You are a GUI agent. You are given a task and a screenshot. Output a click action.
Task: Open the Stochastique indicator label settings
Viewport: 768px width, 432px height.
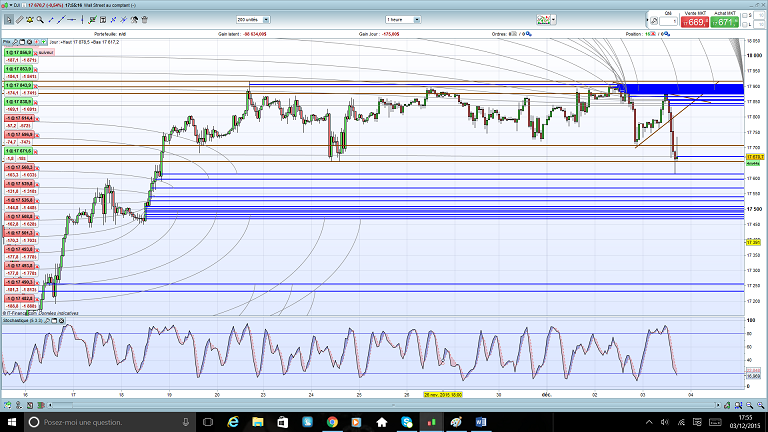pyautogui.click(x=20, y=320)
